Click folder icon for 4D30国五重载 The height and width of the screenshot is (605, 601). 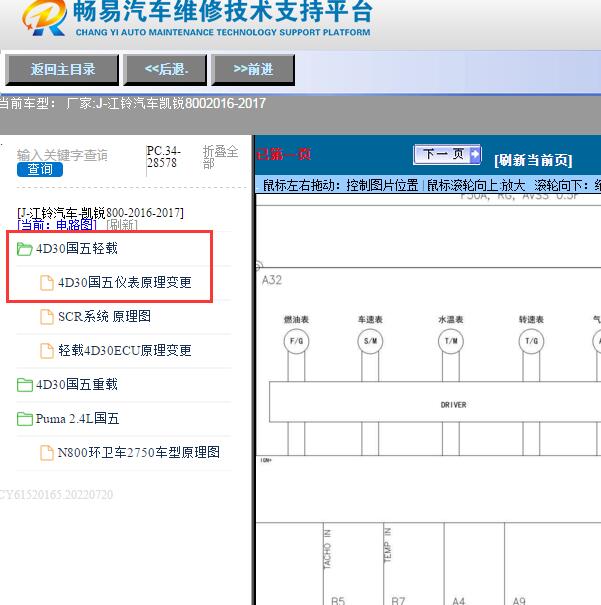(24, 385)
